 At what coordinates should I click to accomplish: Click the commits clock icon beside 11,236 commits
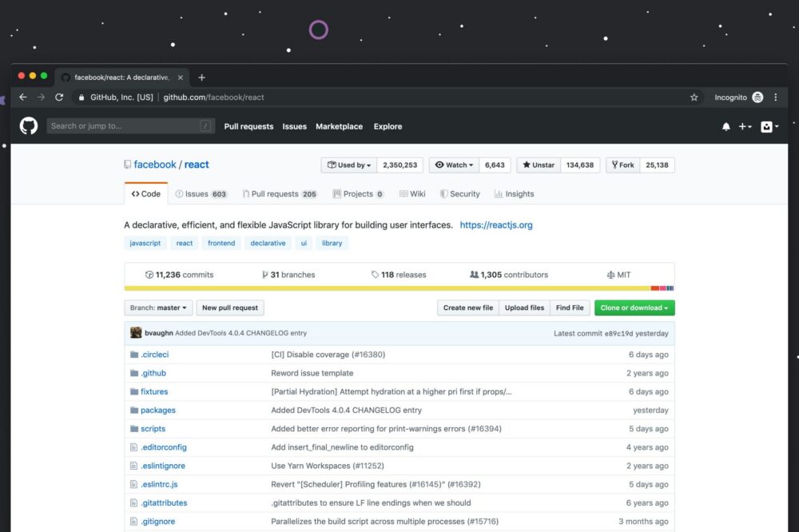point(149,273)
